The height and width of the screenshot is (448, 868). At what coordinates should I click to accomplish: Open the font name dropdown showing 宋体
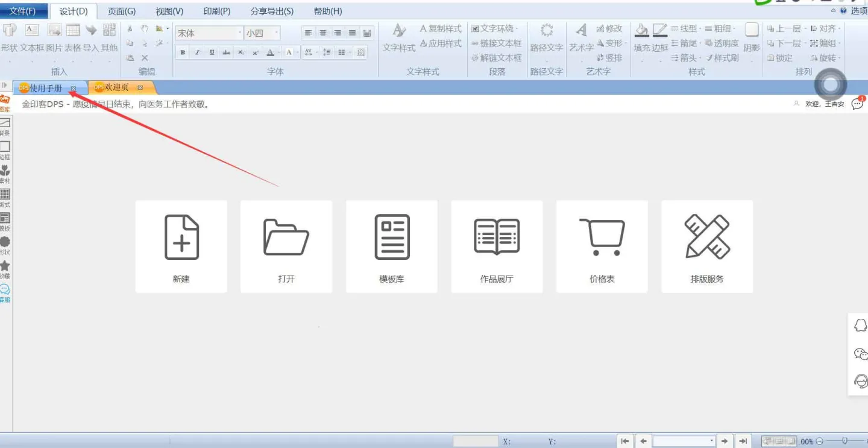click(239, 33)
